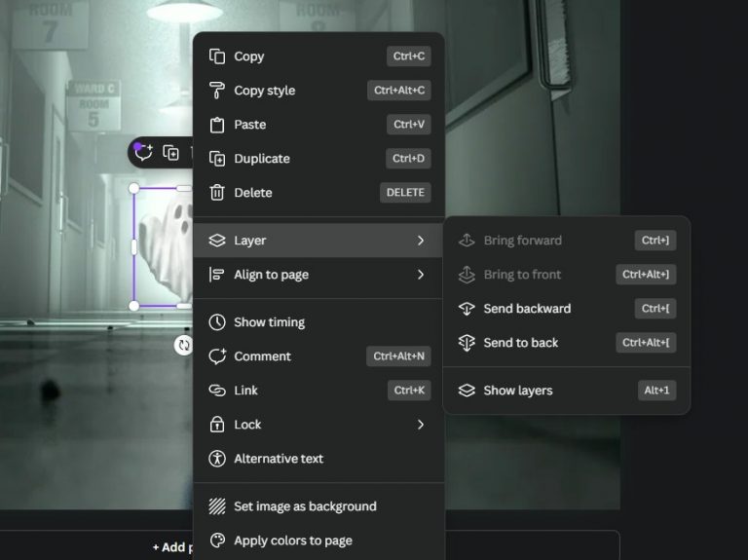The height and width of the screenshot is (560, 748).
Task: Click the Copy icon in context menu
Action: [217, 56]
